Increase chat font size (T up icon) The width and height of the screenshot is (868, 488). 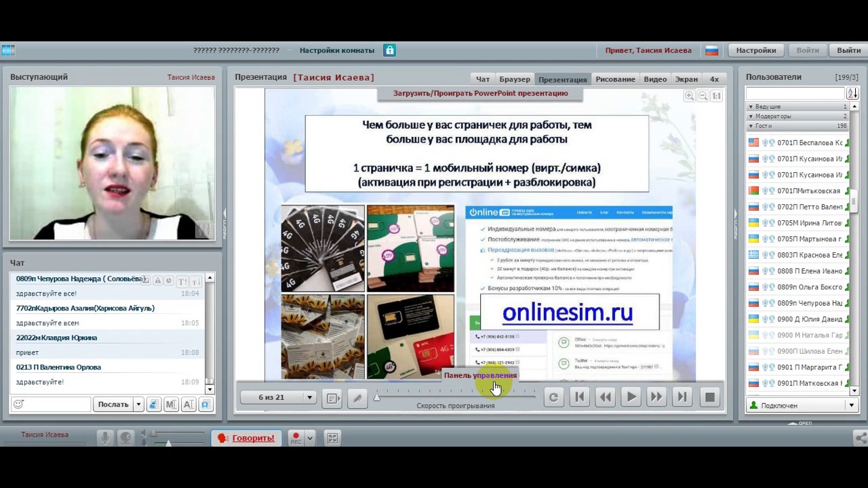pos(182,281)
